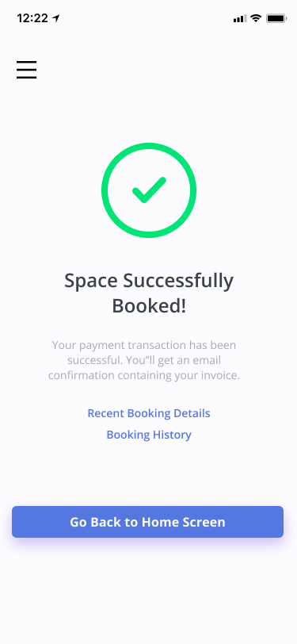Tap the 12:22 status bar clock
Image resolution: width=297 pixels, height=644 pixels.
pyautogui.click(x=32, y=18)
